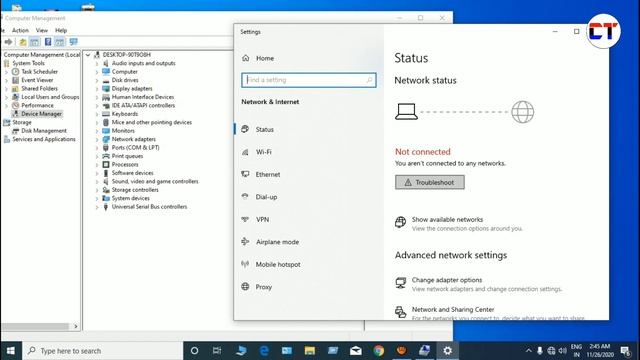Select Performance in the tree
Image resolution: width=640 pixels, height=360 pixels.
click(37, 105)
